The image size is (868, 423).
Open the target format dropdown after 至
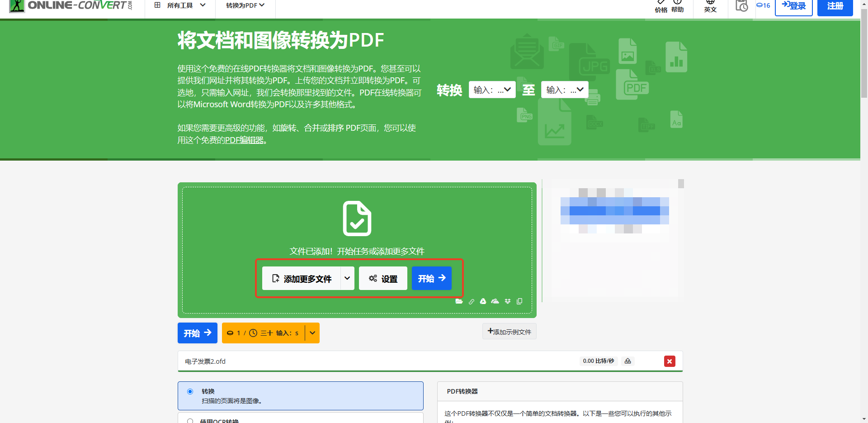coord(564,90)
